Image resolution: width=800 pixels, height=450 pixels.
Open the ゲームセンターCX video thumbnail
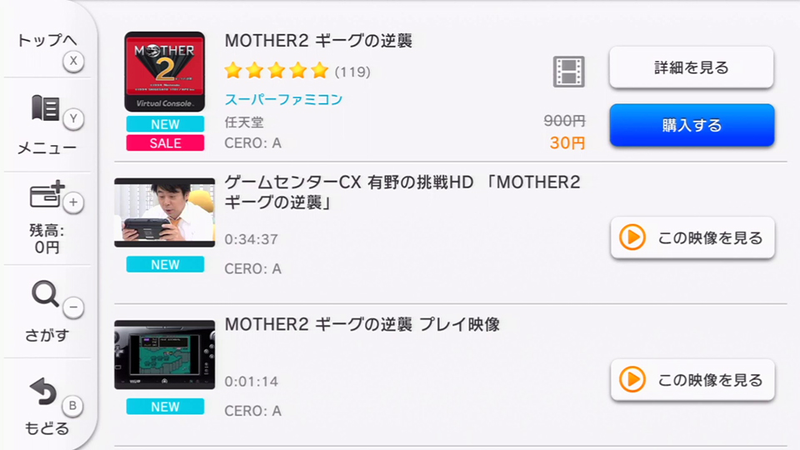pos(165,212)
